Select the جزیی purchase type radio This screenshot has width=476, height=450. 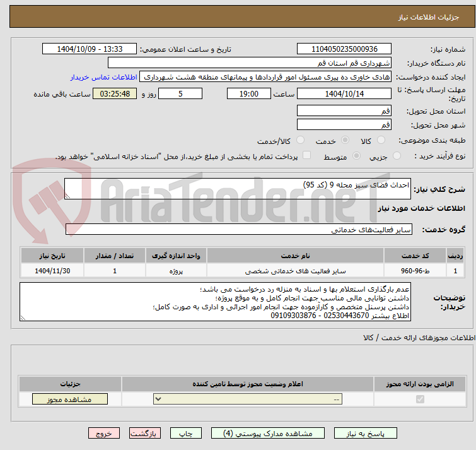[397, 156]
